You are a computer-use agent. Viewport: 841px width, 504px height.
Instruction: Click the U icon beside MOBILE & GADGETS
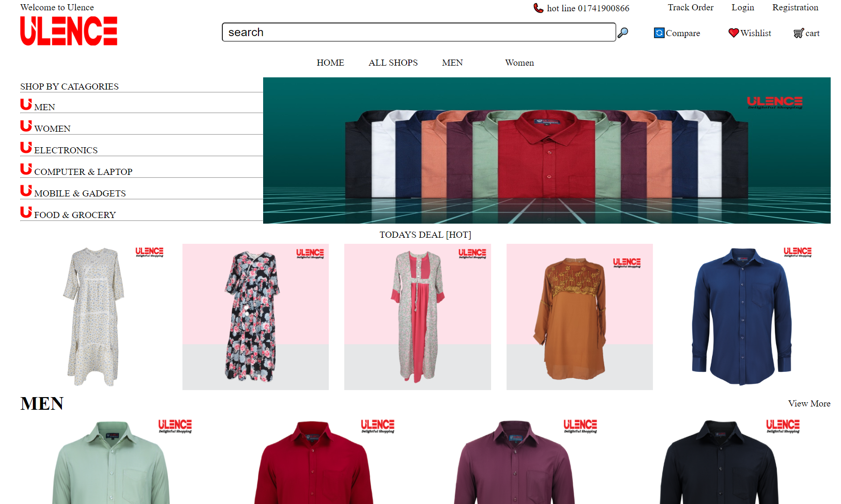coord(26,190)
